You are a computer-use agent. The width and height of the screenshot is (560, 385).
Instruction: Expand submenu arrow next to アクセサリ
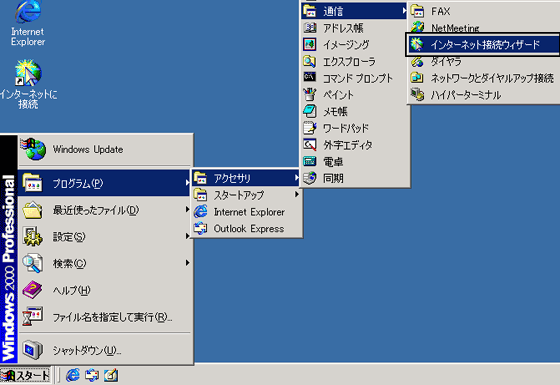[x=296, y=178]
